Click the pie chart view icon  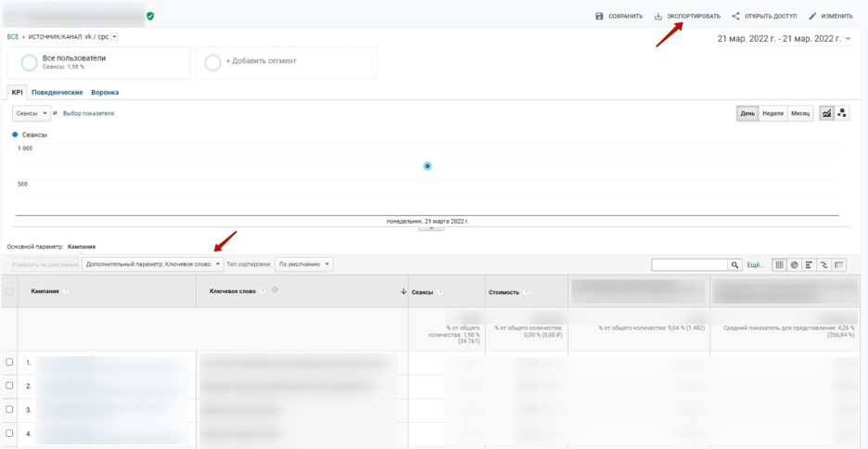794,265
